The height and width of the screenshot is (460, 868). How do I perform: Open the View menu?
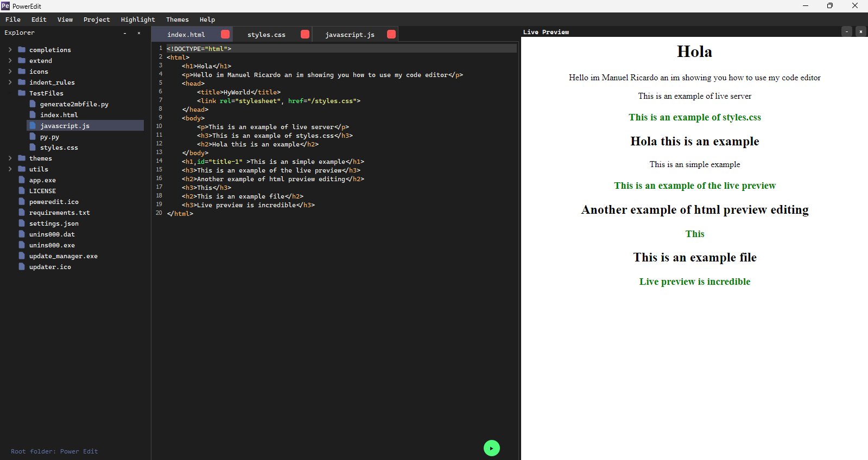coord(65,20)
